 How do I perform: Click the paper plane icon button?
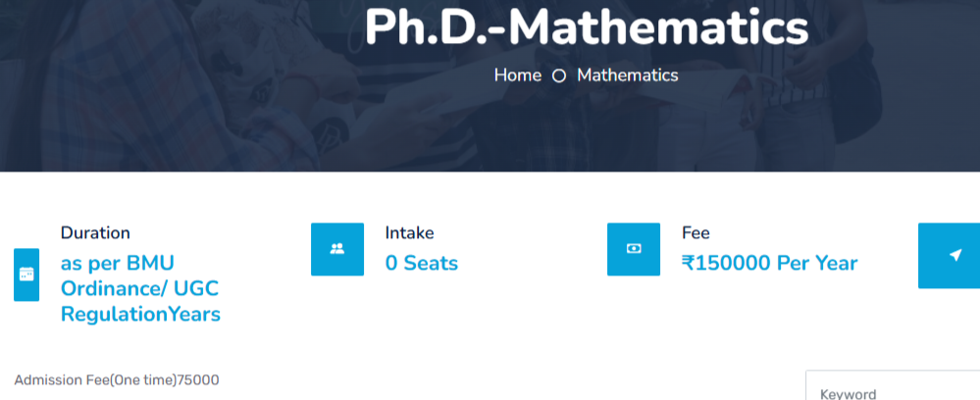click(x=954, y=255)
